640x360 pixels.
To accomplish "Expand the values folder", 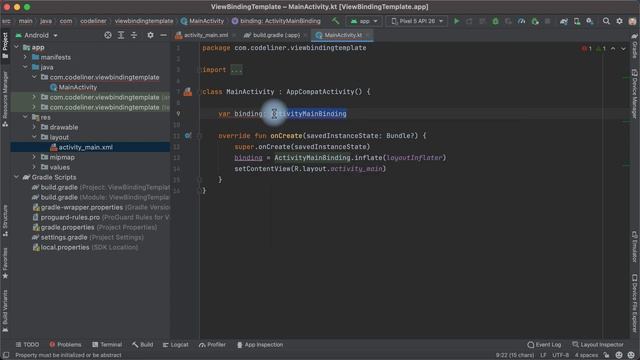I will (34, 167).
